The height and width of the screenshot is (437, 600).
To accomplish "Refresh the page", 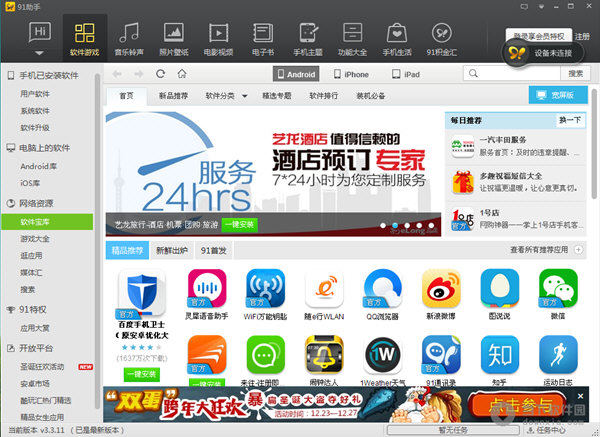I will [160, 73].
